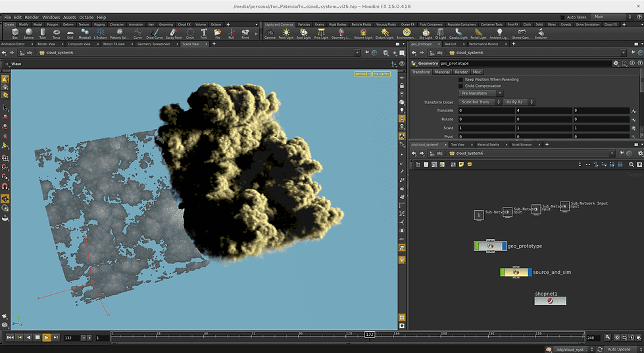Add a Spot Light

pyautogui.click(x=303, y=34)
